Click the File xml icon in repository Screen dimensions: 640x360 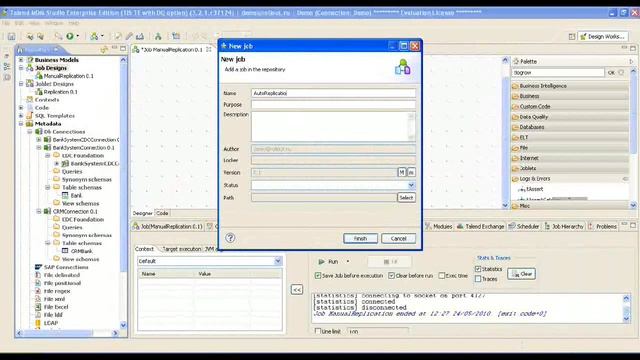[38, 299]
